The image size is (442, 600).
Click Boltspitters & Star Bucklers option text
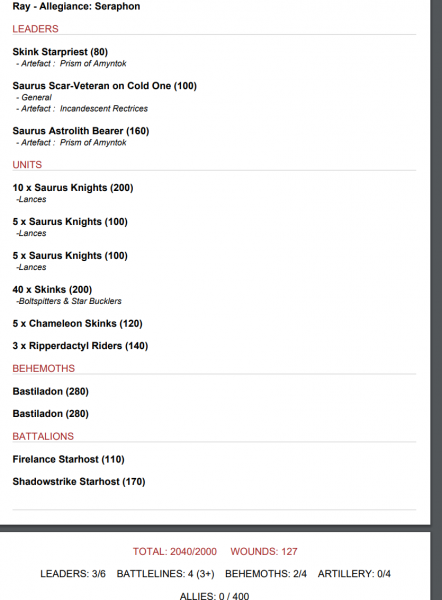[x=69, y=301]
